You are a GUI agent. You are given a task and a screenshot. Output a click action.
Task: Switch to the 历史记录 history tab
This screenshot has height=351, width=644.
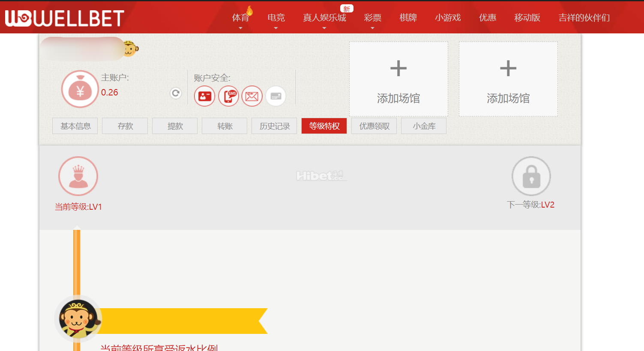tap(274, 126)
